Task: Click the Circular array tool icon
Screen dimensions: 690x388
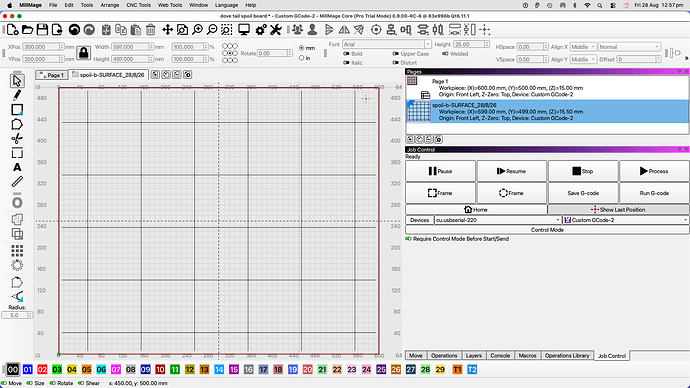Action: click(x=17, y=265)
